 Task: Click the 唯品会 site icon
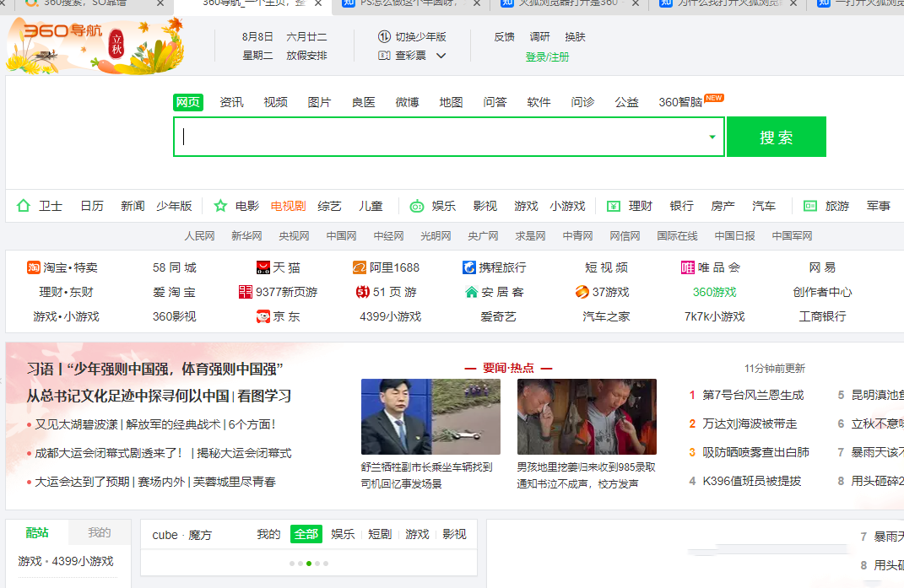(x=688, y=267)
